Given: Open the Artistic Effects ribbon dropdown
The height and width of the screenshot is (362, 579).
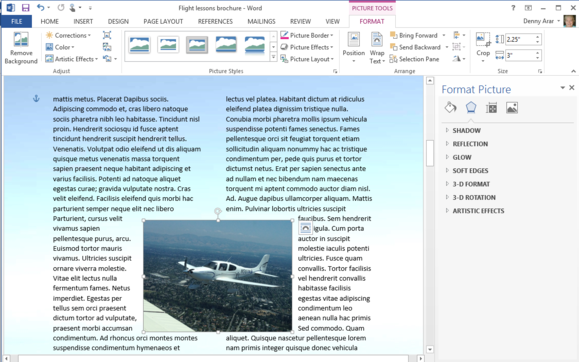Looking at the screenshot, I should click(x=72, y=59).
